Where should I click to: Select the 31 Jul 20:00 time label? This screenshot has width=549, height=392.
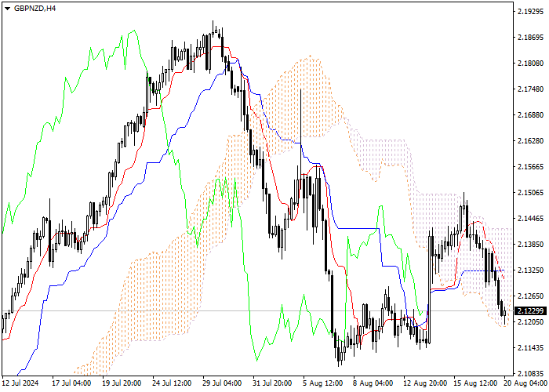(x=272, y=383)
